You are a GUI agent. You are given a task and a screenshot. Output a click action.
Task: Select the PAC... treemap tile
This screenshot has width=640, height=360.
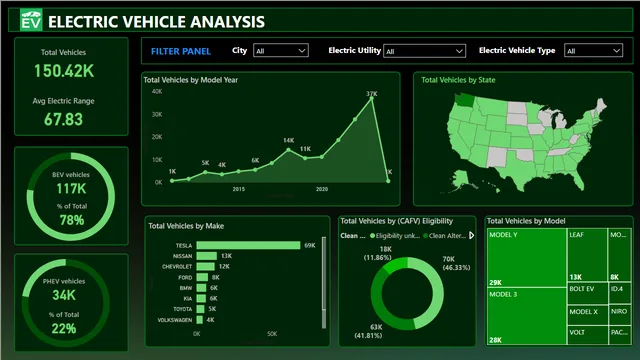(x=620, y=335)
